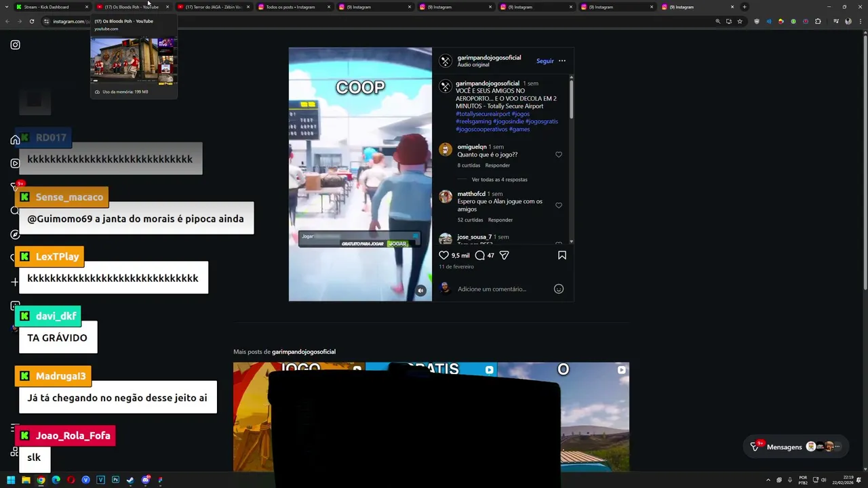Open the Chrome profile avatar
Screen dimensions: 868x488
[848, 21]
